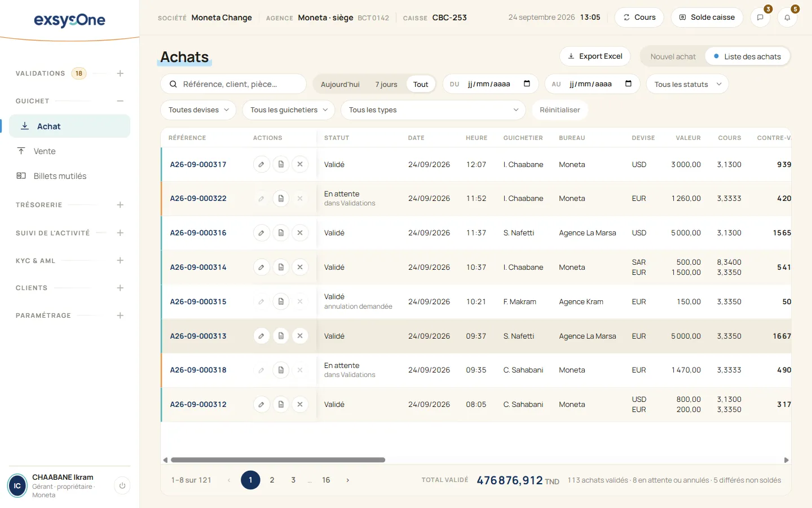Collapse the Guichet sidebar section
Image resolution: width=812 pixels, height=508 pixels.
pos(120,101)
